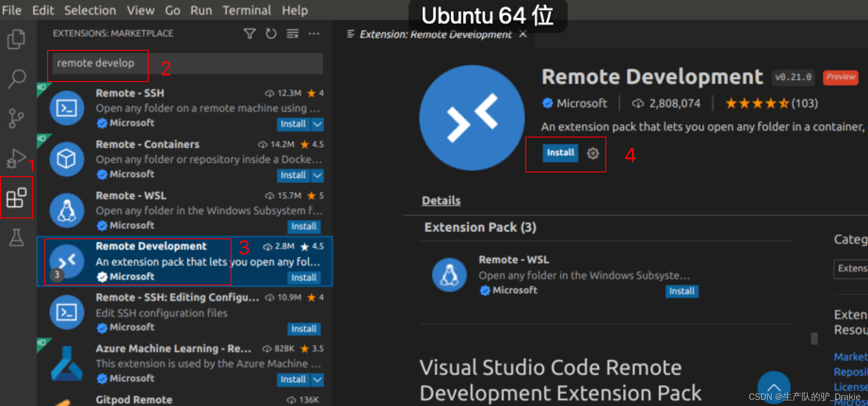Click the Remote - WSL title in Extension Pack
This screenshot has height=406, width=868.
tap(514, 260)
